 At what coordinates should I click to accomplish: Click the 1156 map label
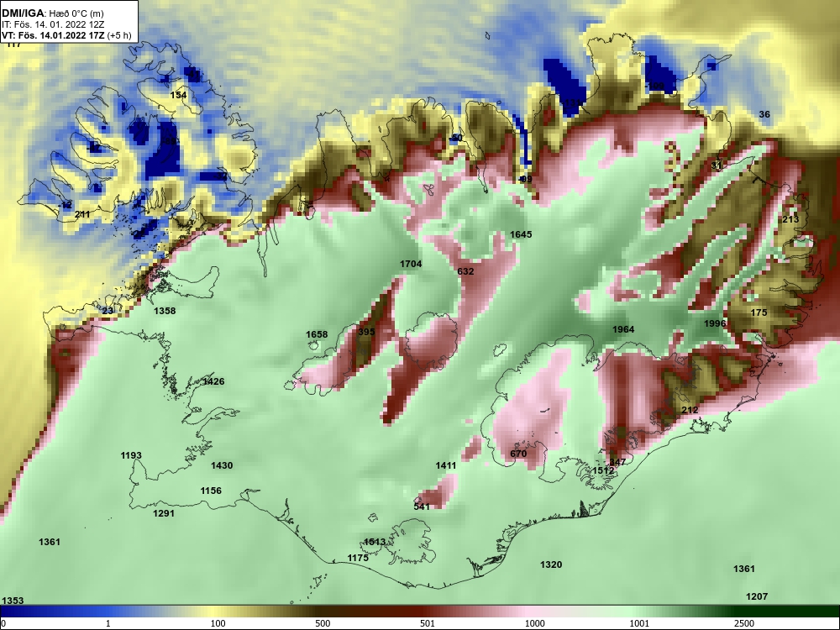[x=211, y=491]
